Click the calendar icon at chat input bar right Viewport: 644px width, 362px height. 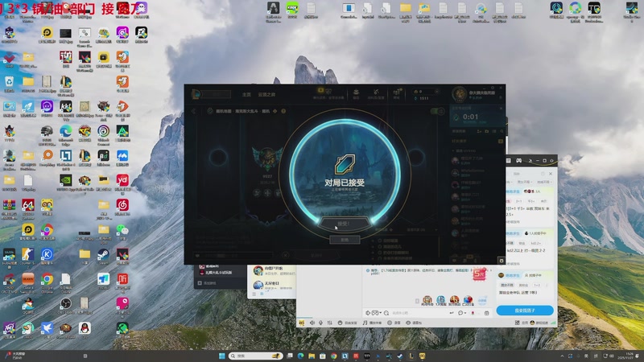point(487,313)
